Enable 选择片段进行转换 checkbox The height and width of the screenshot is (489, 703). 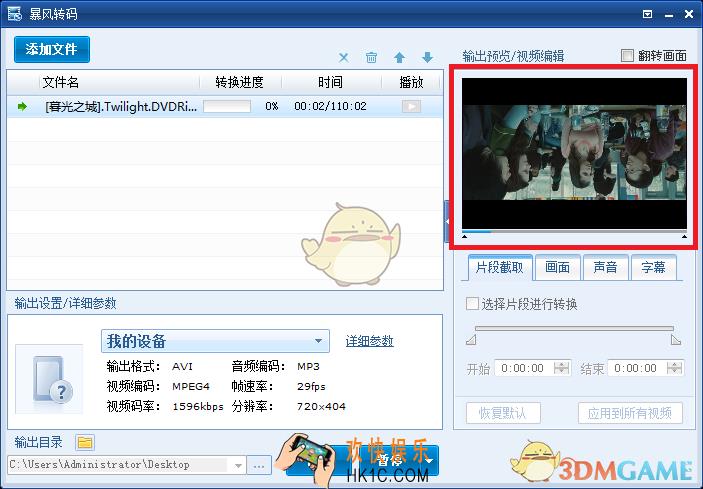472,304
